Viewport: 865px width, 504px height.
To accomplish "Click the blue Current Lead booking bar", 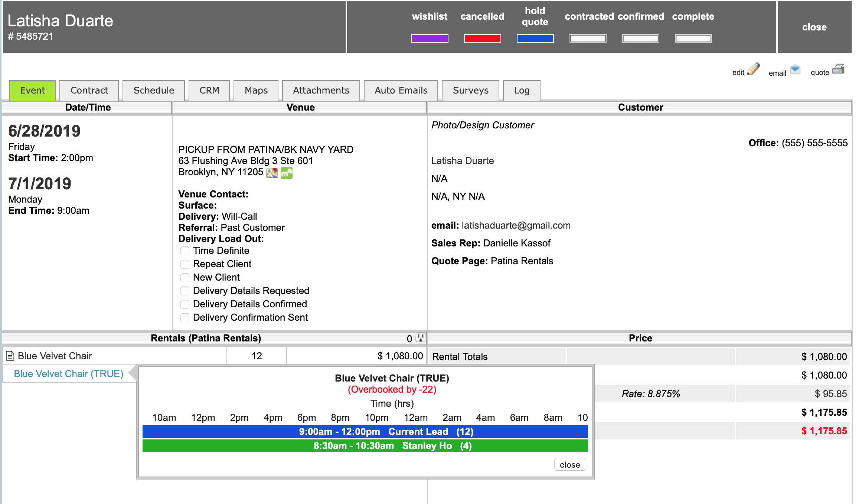I will 365,432.
